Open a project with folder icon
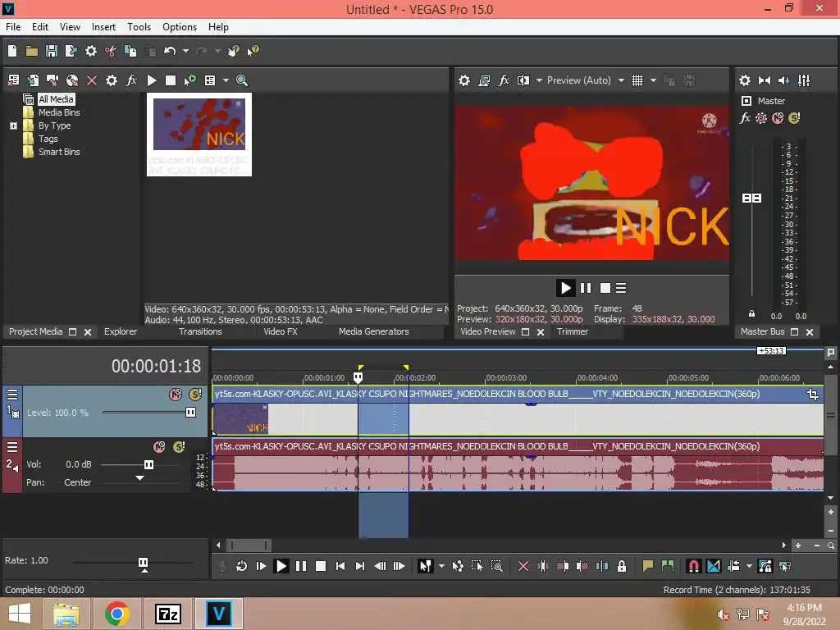840x630 pixels. [x=32, y=51]
